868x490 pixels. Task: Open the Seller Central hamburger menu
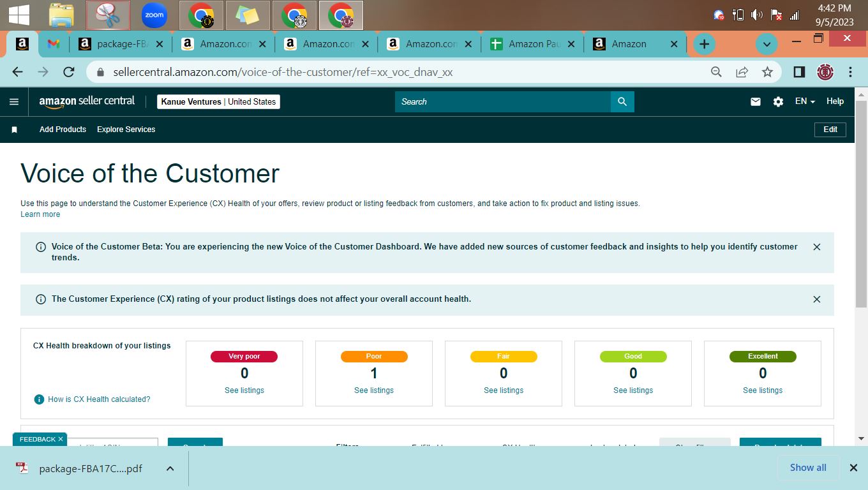(14, 101)
